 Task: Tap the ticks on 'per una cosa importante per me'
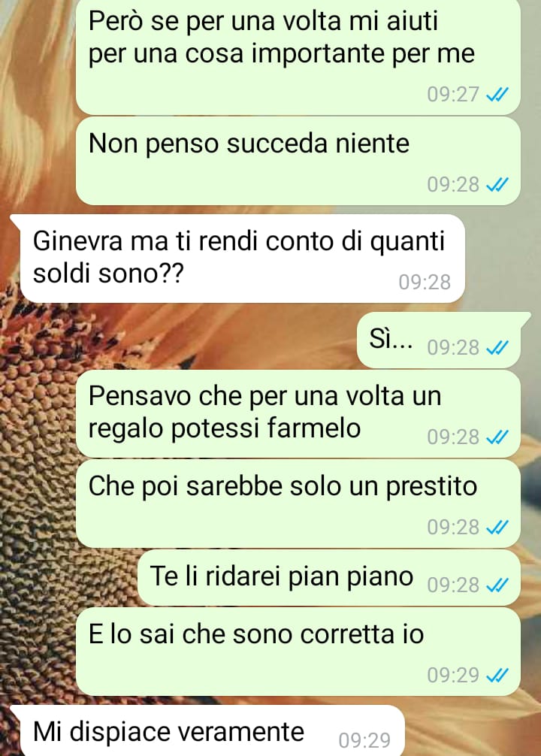click(497, 95)
